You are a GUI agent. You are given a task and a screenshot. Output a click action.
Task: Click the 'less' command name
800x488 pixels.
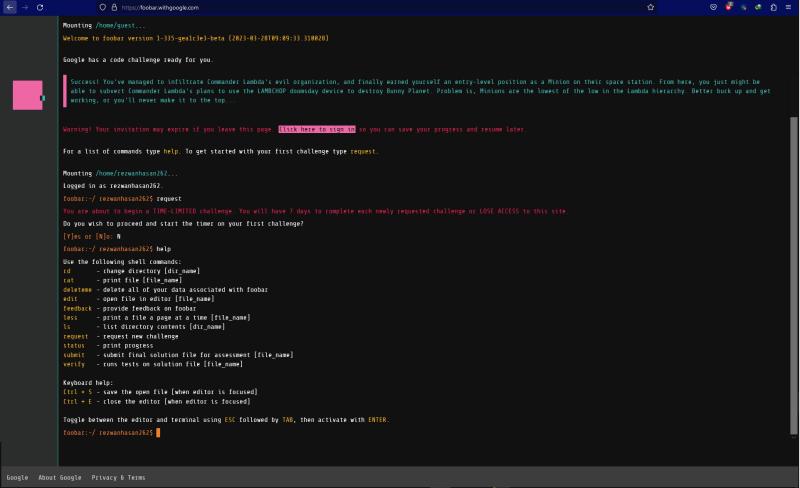(70, 318)
